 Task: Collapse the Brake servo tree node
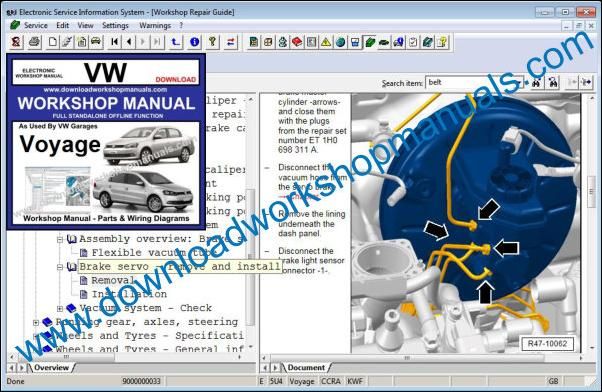(x=60, y=267)
